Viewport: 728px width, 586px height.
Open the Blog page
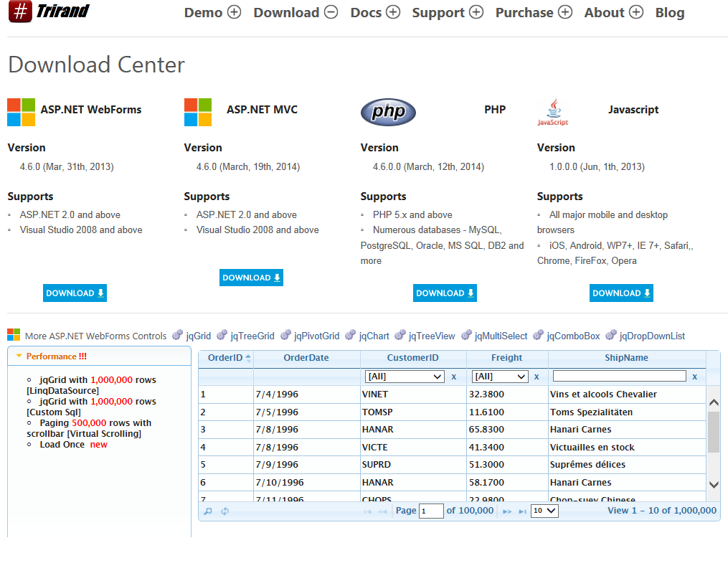670,12
